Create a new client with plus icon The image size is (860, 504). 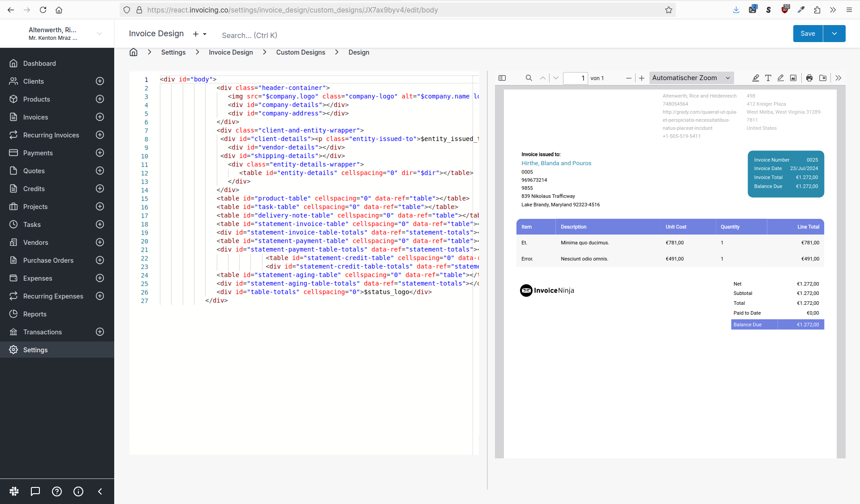click(x=100, y=81)
